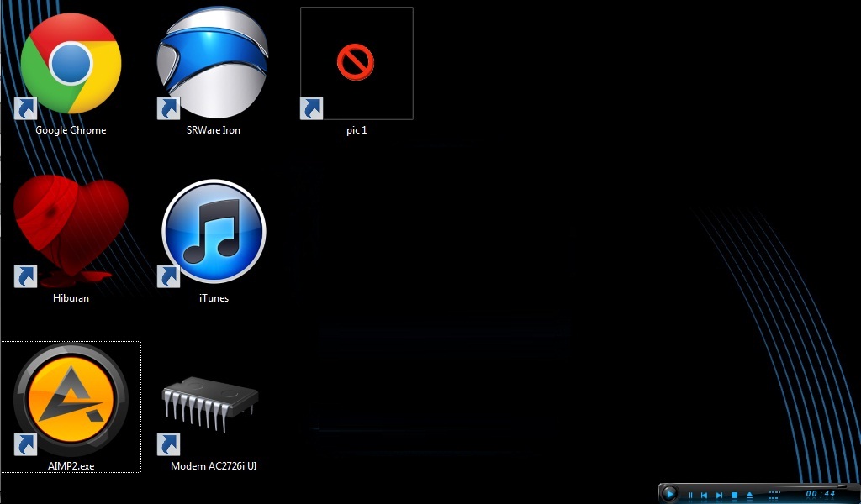Viewport: 861px width, 504px height.
Task: Open the iTunes desktop shortcut
Action: (214, 231)
